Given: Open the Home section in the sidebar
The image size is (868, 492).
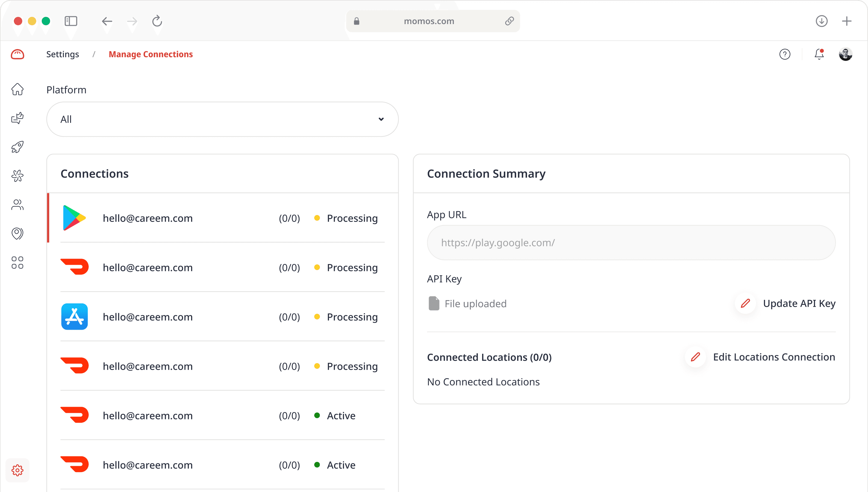Looking at the screenshot, I should click(17, 89).
